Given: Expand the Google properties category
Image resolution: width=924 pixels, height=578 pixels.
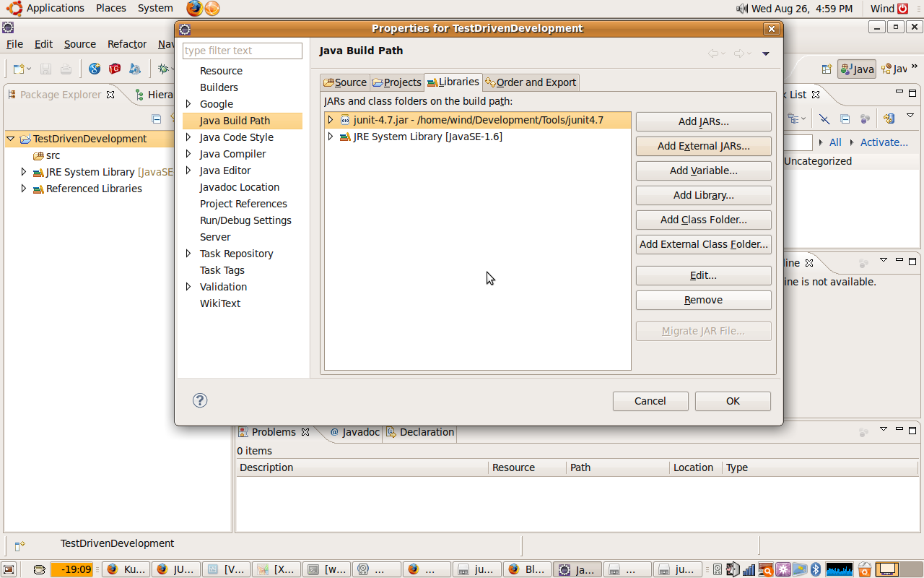Looking at the screenshot, I should click(x=188, y=104).
